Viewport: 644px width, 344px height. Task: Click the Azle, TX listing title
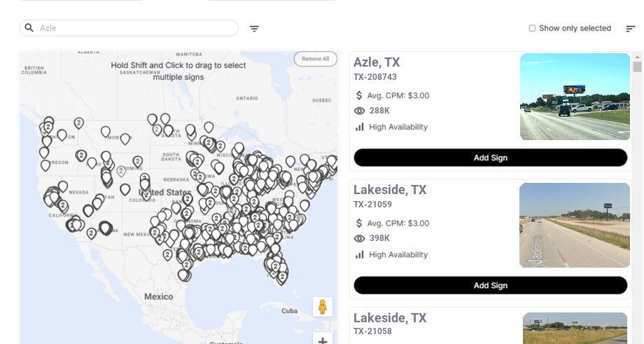[x=377, y=62]
